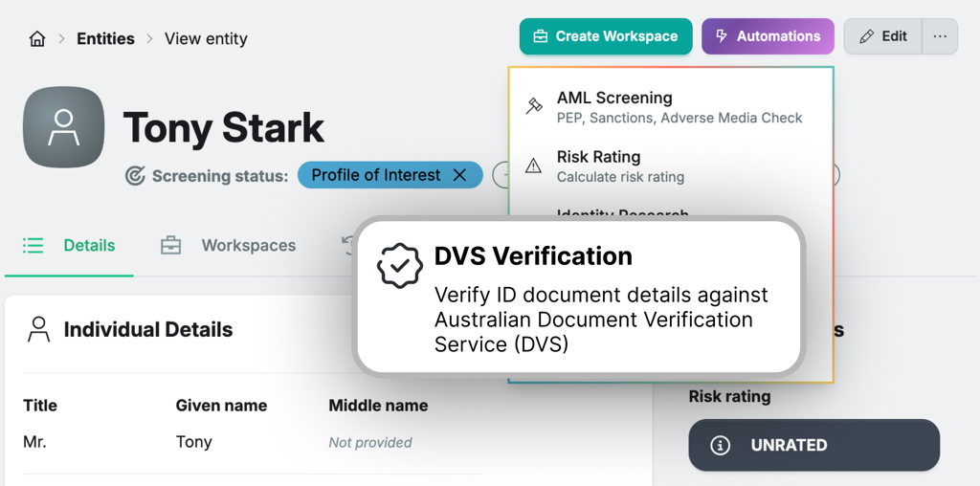The image size is (980, 486).
Task: Remove the Profile of Interest tag
Action: [x=459, y=175]
